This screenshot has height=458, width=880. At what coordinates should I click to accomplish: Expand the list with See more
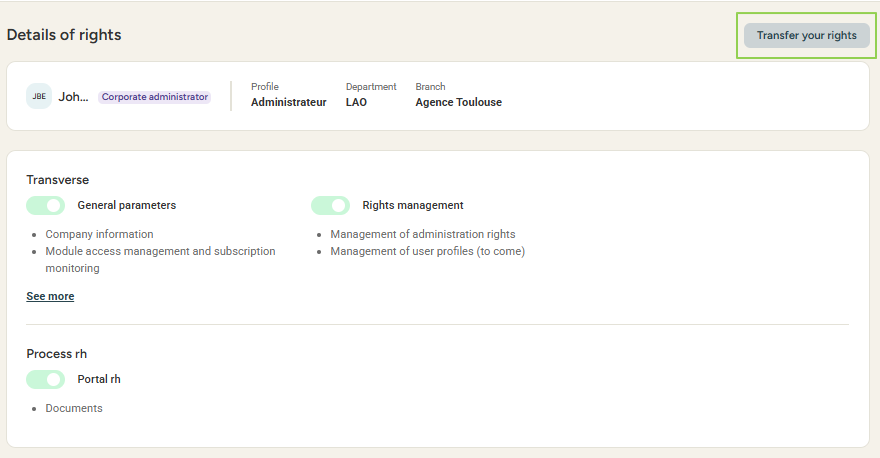50,296
